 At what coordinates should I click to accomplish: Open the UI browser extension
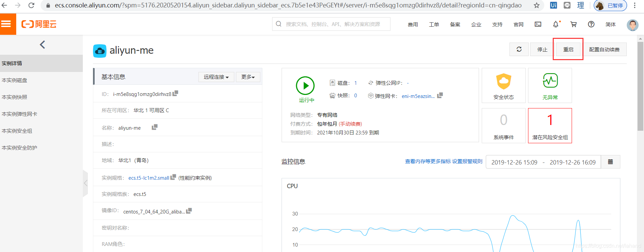tap(553, 5)
